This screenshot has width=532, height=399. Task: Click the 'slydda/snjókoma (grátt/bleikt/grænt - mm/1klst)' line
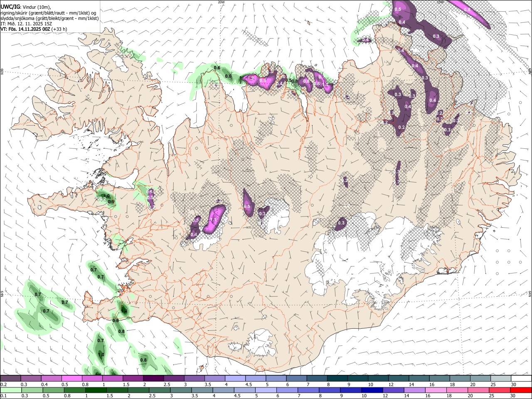point(49,19)
